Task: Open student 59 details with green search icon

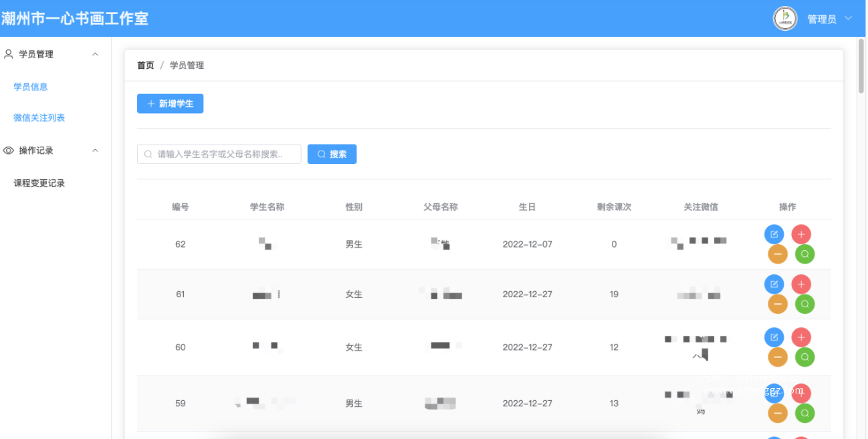Action: 804,413
